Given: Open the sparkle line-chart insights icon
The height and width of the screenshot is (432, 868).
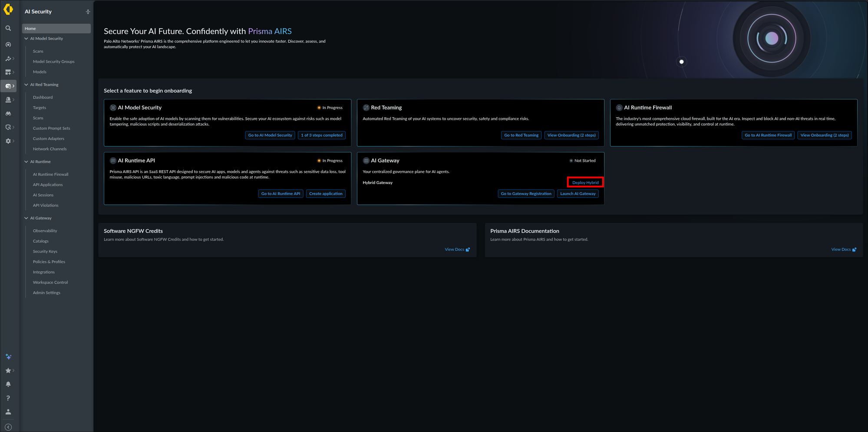Looking at the screenshot, I should pos(8,59).
